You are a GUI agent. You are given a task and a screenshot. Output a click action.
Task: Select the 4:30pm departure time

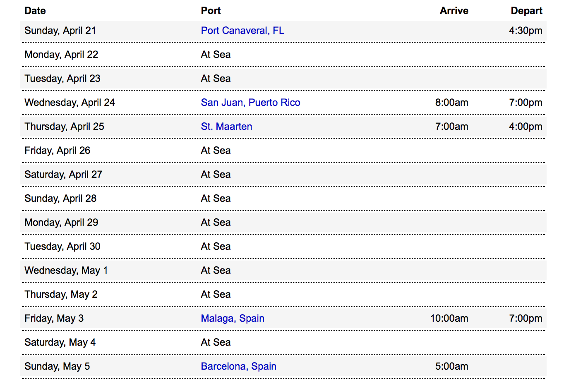tap(526, 31)
